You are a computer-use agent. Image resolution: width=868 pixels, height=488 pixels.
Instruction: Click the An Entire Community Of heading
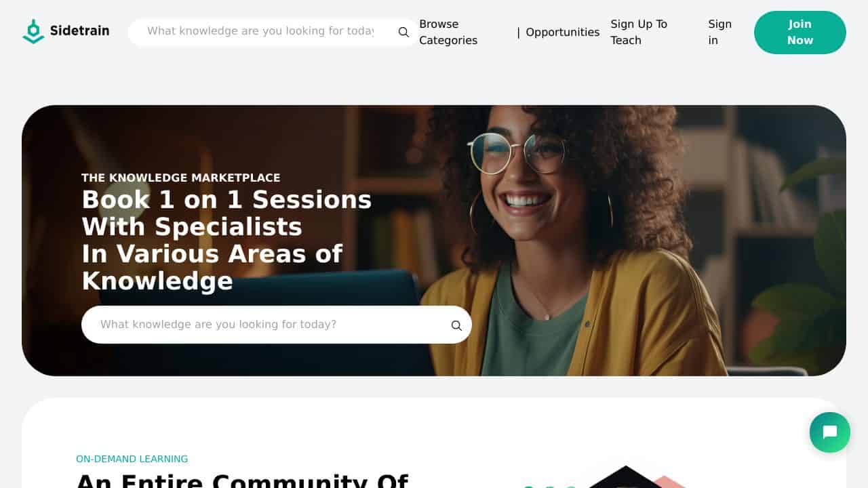(242, 480)
